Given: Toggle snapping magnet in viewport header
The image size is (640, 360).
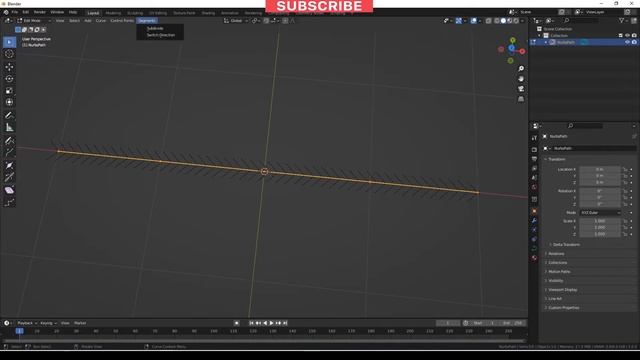Looking at the screenshot, I should pos(266,20).
